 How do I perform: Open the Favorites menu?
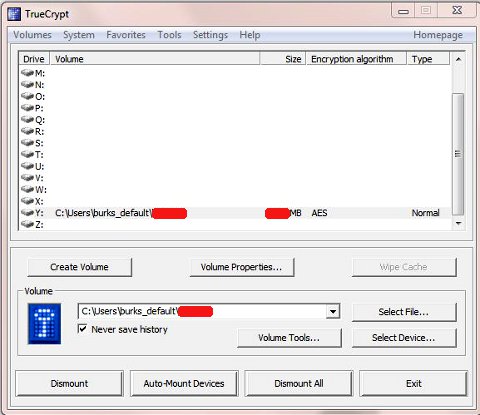pos(126,35)
